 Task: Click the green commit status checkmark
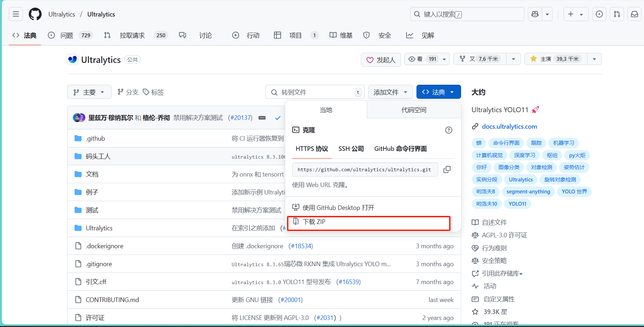[x=278, y=118]
